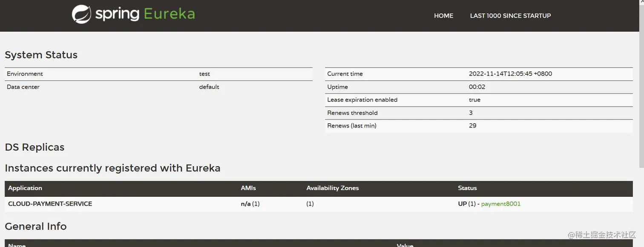Image resolution: width=644 pixels, height=247 pixels.
Task: Select the n/a (1) AMIs cell
Action: point(250,204)
